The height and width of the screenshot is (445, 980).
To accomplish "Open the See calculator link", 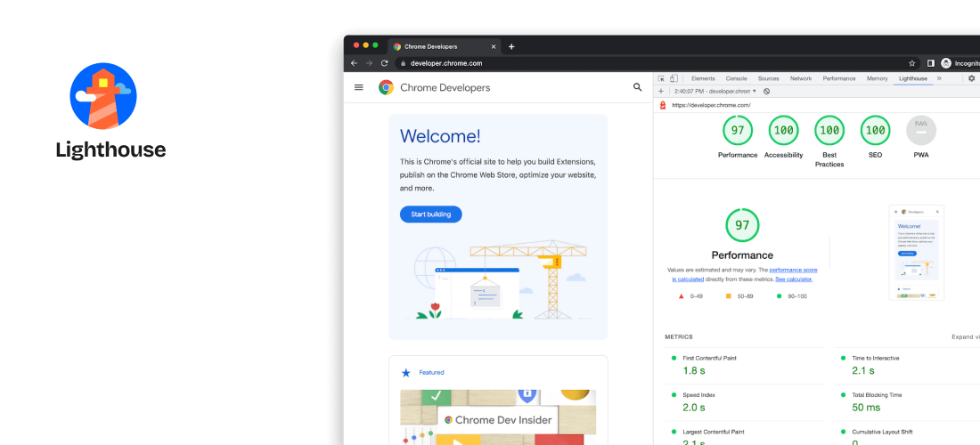I will [x=794, y=279].
